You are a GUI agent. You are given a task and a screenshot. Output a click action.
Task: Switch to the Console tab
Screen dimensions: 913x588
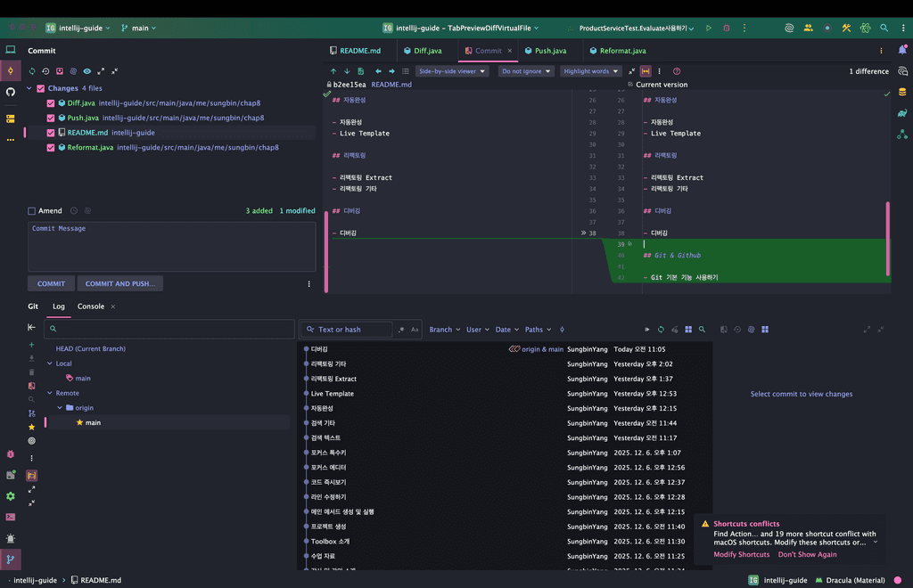91,306
